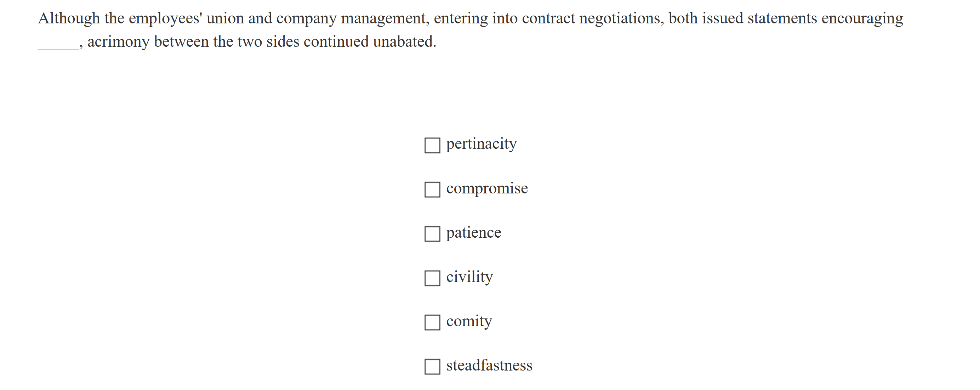980x390 pixels.
Task: Click the word 'Although' starting the sentence
Action: pyautogui.click(x=69, y=18)
